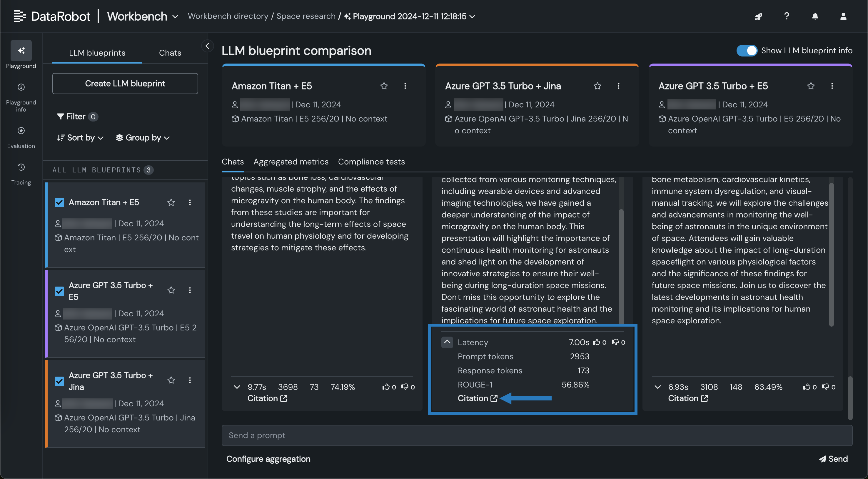Image resolution: width=868 pixels, height=479 pixels.
Task: Click Playground info sidebar icon
Action: tap(21, 88)
